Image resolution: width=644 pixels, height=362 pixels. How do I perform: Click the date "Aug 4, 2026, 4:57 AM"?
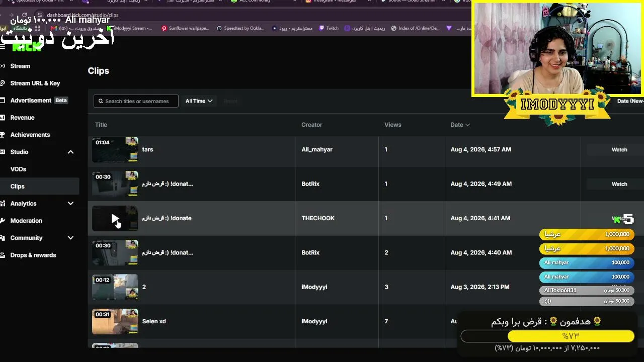(x=481, y=149)
